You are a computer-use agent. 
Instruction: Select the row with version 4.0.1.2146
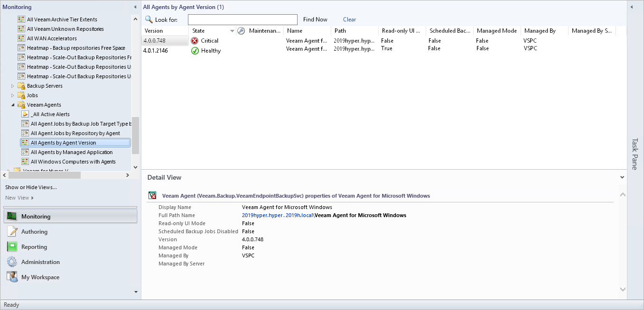[383, 51]
